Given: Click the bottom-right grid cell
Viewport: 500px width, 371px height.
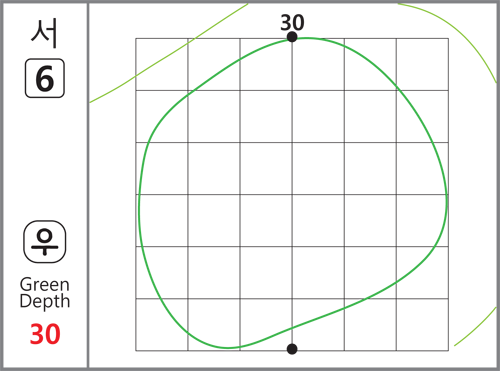Looking at the screenshot, I should click(422, 325).
